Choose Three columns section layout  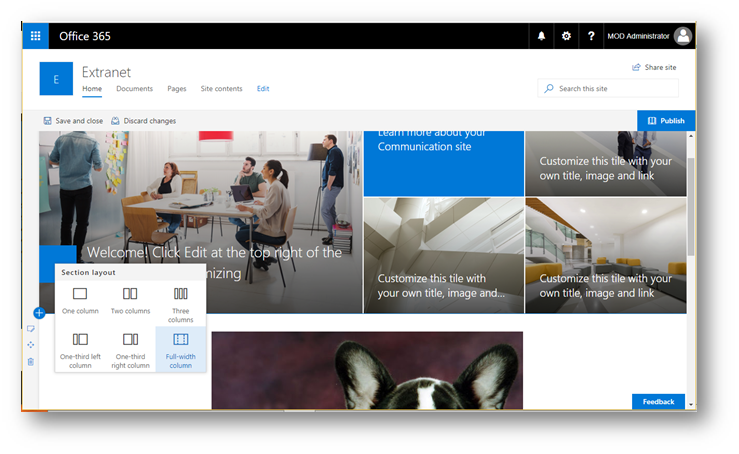click(181, 305)
